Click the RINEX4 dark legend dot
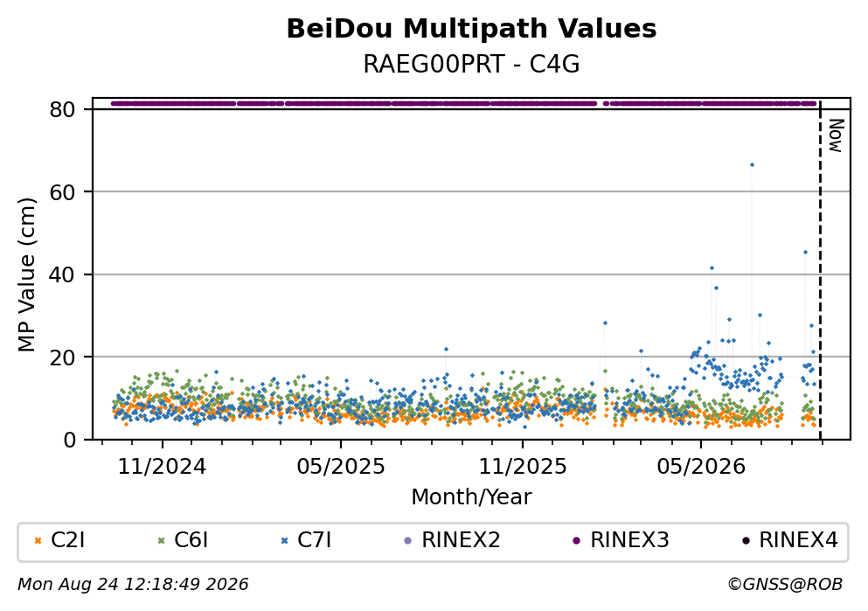Image resolution: width=868 pixels, height=611 pixels. 746,541
